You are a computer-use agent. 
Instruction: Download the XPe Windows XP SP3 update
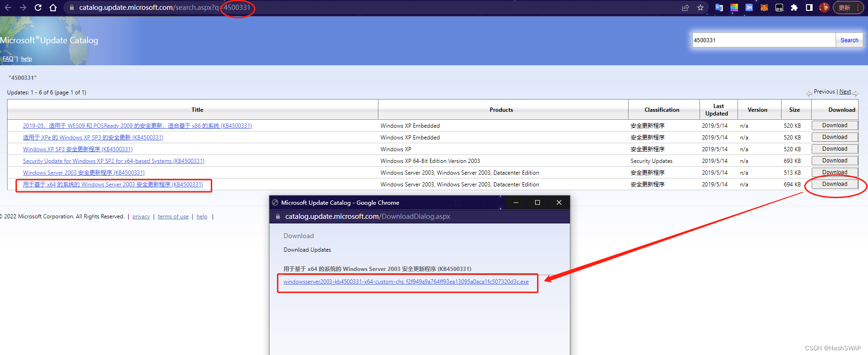click(835, 137)
